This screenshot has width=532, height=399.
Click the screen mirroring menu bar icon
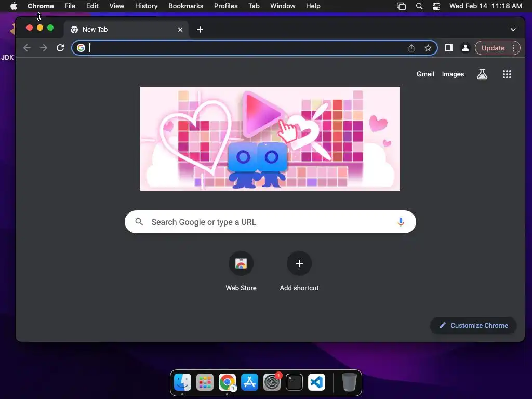pyautogui.click(x=401, y=6)
